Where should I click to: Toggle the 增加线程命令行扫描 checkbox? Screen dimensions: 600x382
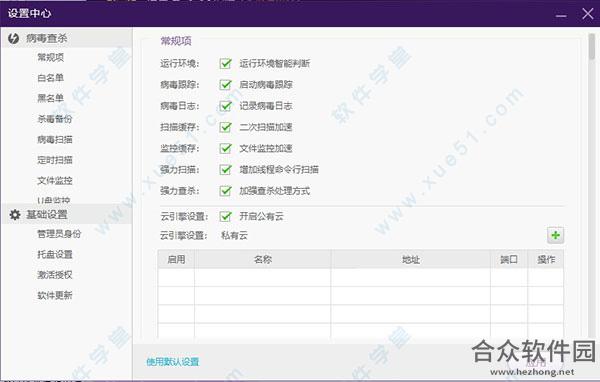(x=226, y=169)
